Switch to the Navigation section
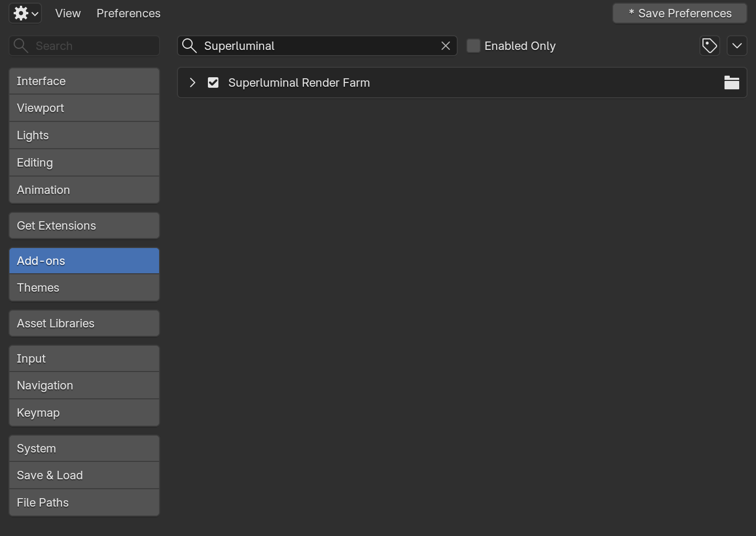 84,385
